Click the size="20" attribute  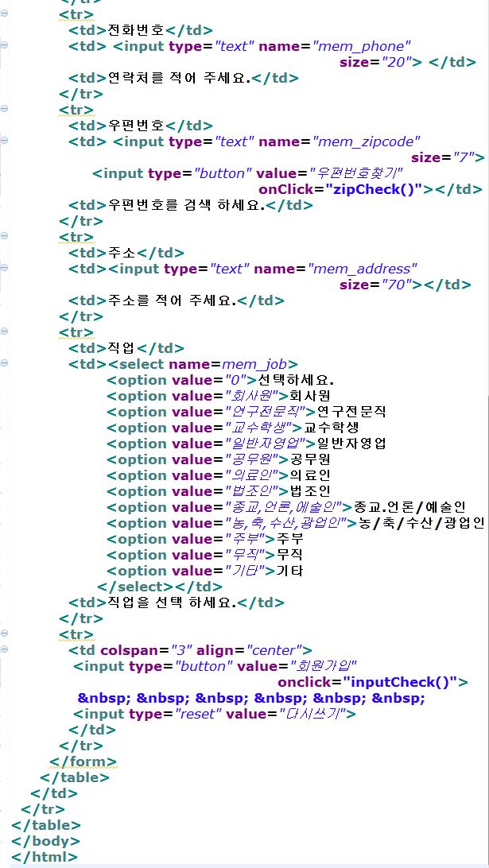pyautogui.click(x=381, y=63)
